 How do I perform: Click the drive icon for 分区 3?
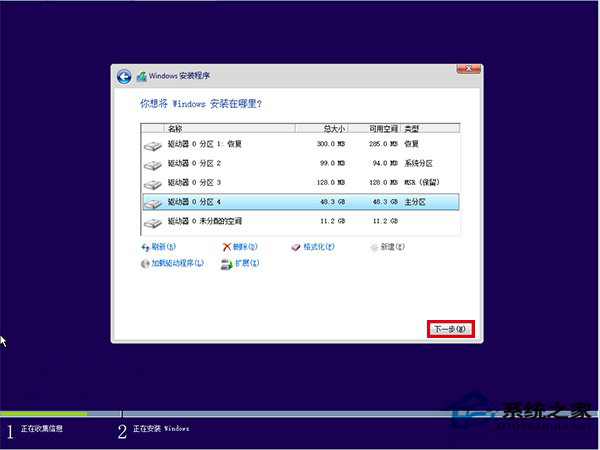[153, 184]
